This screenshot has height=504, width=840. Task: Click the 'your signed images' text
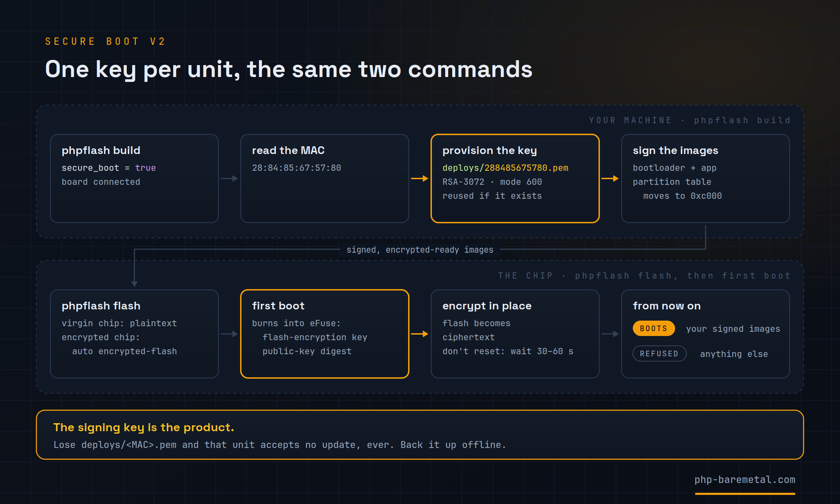coord(733,329)
